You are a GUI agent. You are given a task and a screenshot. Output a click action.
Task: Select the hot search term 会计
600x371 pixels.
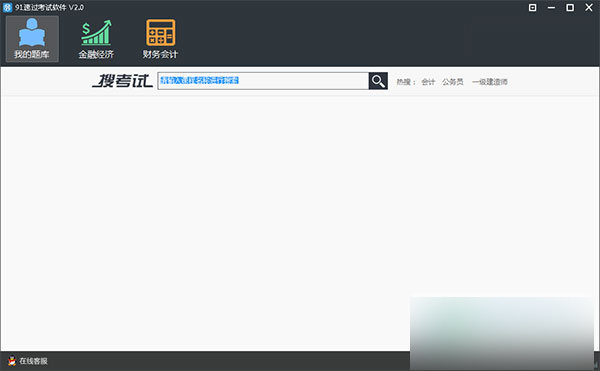(x=428, y=82)
